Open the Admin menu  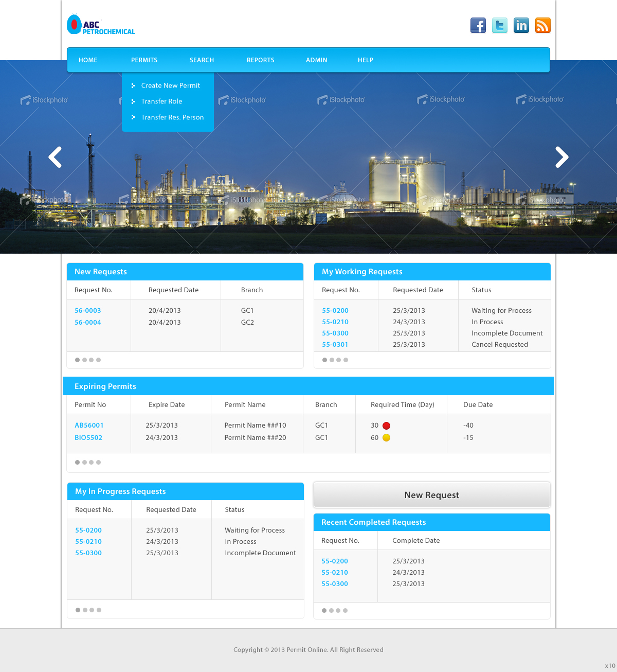(x=316, y=60)
